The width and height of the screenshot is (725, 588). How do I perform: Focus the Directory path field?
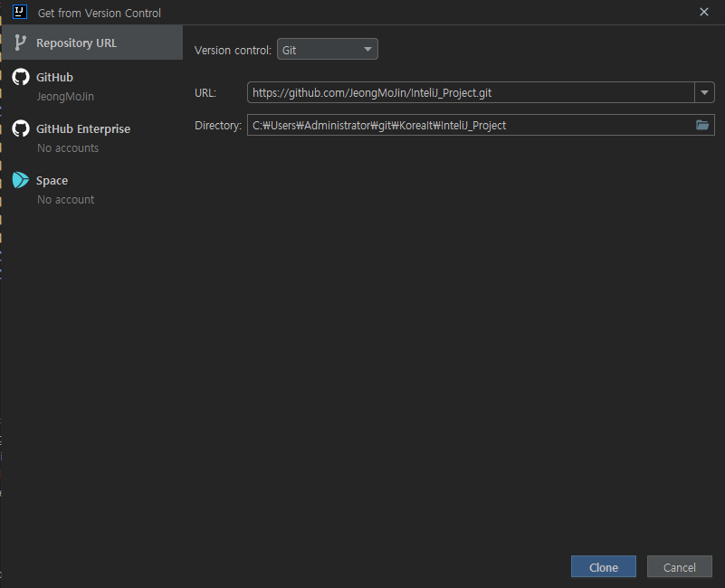[x=481, y=125]
